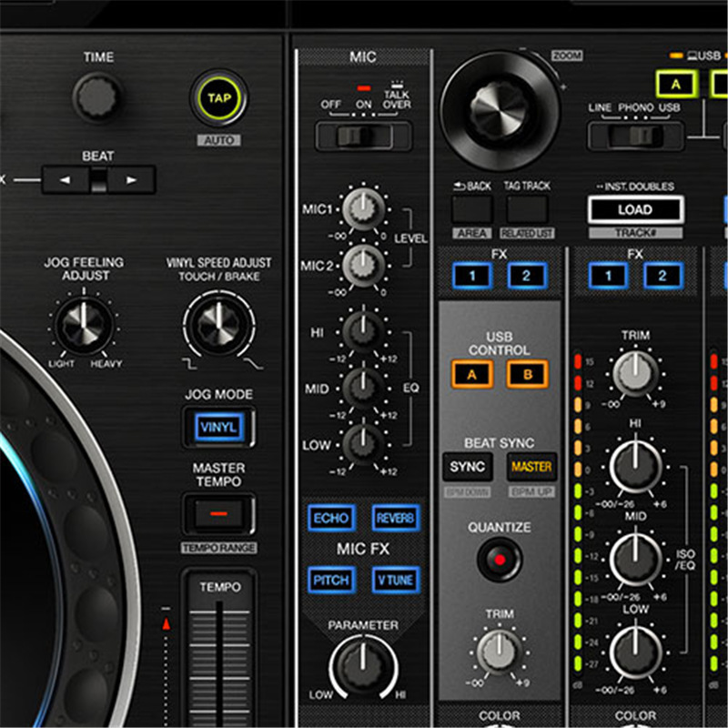The width and height of the screenshot is (728, 728).
Task: Click the white LOAD button
Action: [635, 210]
